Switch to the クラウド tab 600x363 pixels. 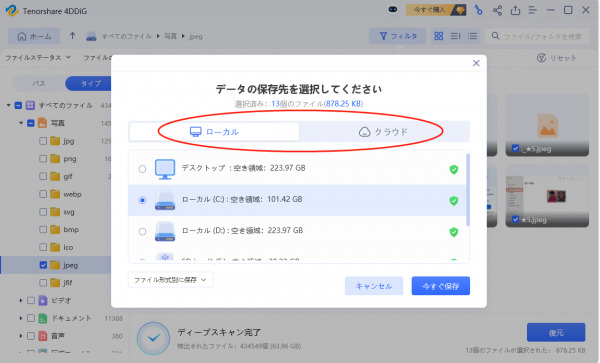(384, 132)
